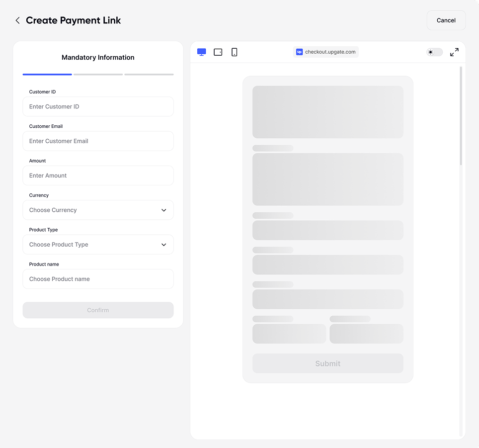The image size is (479, 448).
Task: Click the chevron arrow in Currency field
Action: [164, 210]
